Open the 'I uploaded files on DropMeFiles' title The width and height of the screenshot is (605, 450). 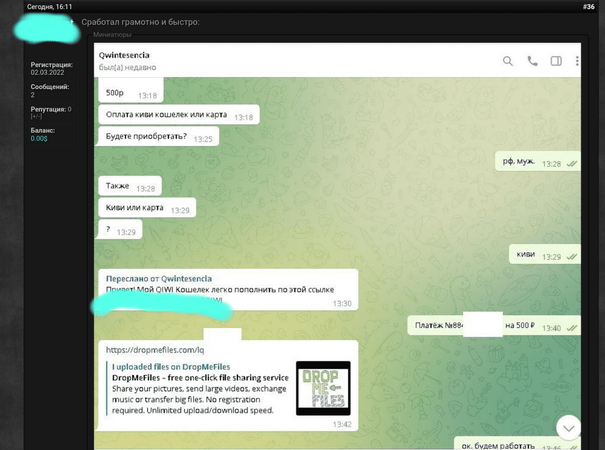[x=171, y=367]
